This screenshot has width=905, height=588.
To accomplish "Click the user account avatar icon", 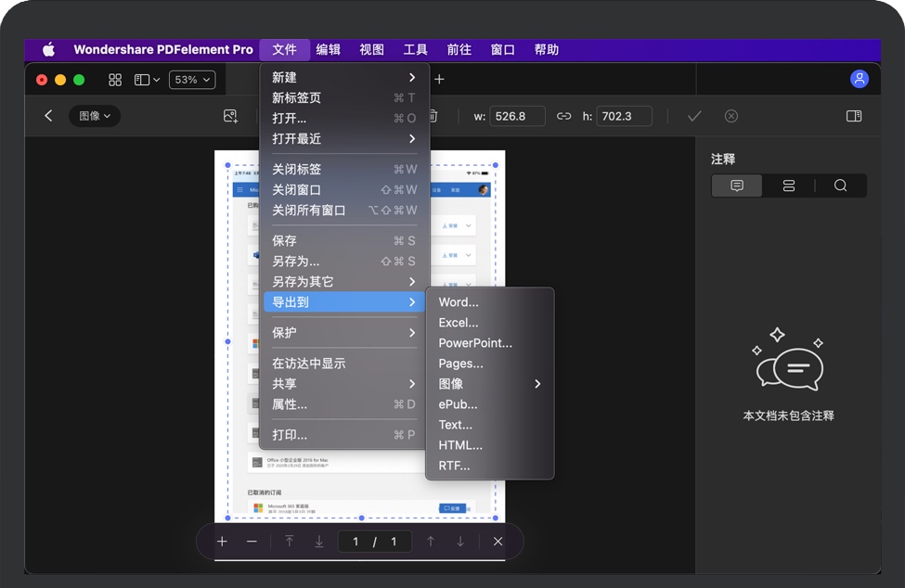I will (860, 79).
